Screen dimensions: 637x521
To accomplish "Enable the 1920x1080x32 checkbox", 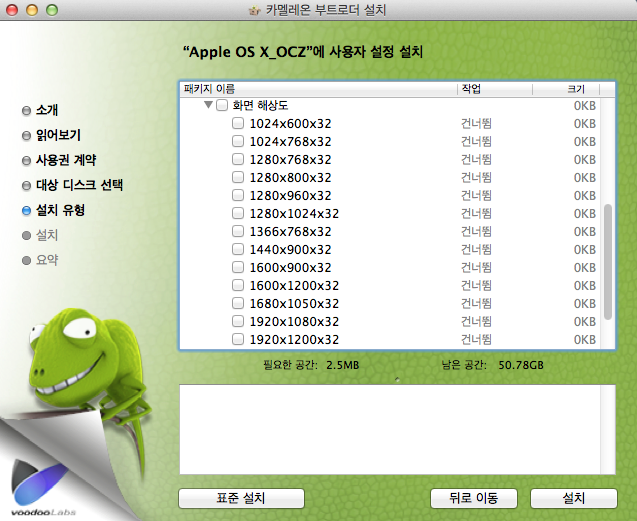I will click(x=238, y=321).
